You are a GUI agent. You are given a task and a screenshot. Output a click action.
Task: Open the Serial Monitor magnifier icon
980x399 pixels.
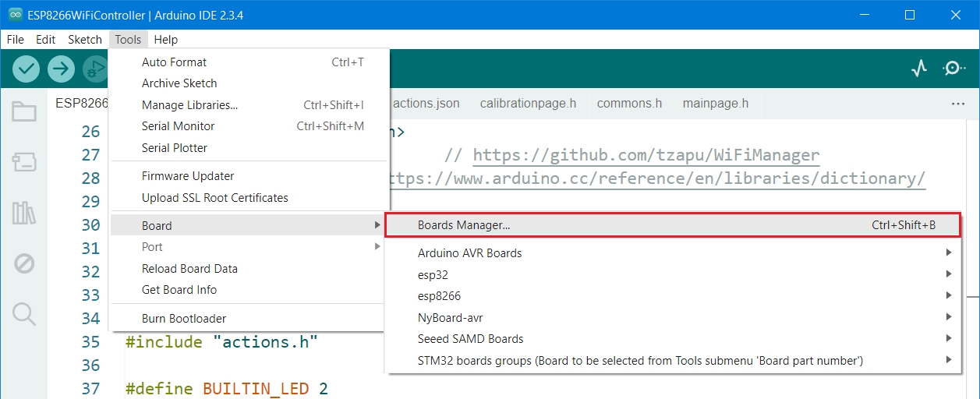pos(953,69)
